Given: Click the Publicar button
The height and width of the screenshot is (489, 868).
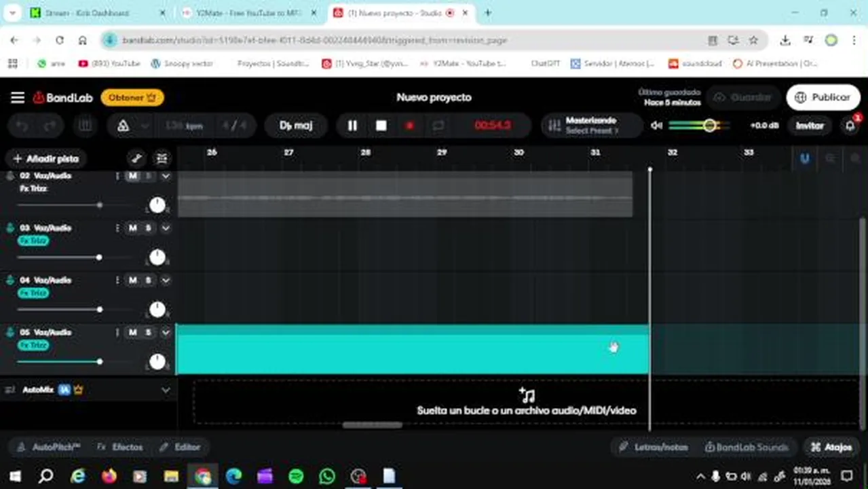Looking at the screenshot, I should 822,98.
